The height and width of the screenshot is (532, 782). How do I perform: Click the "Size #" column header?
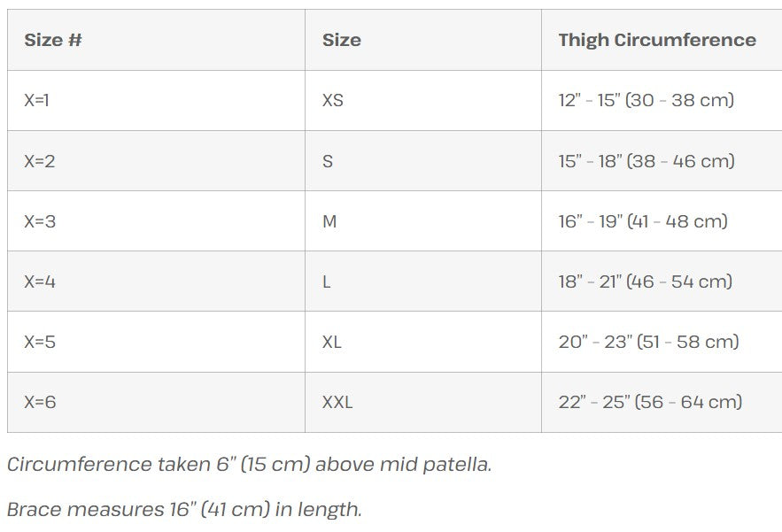pyautogui.click(x=53, y=40)
